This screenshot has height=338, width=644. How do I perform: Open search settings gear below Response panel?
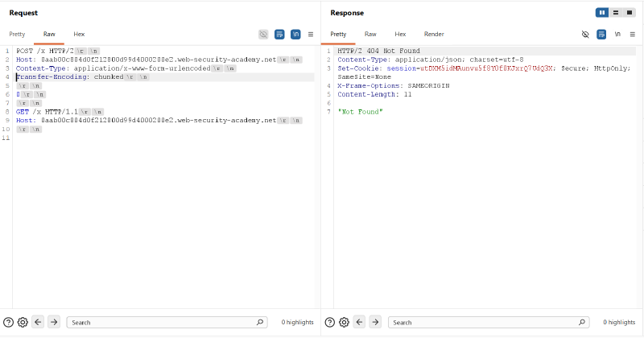coord(345,323)
